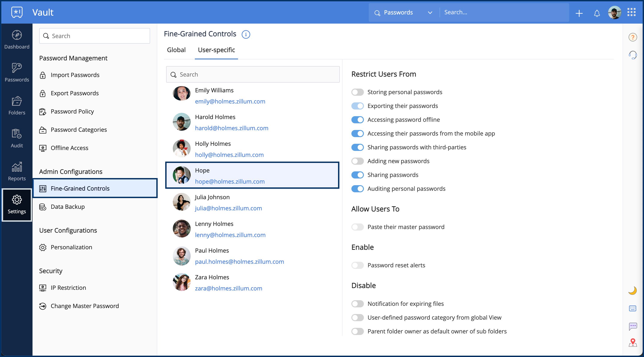Open Data Backup settings

point(67,207)
